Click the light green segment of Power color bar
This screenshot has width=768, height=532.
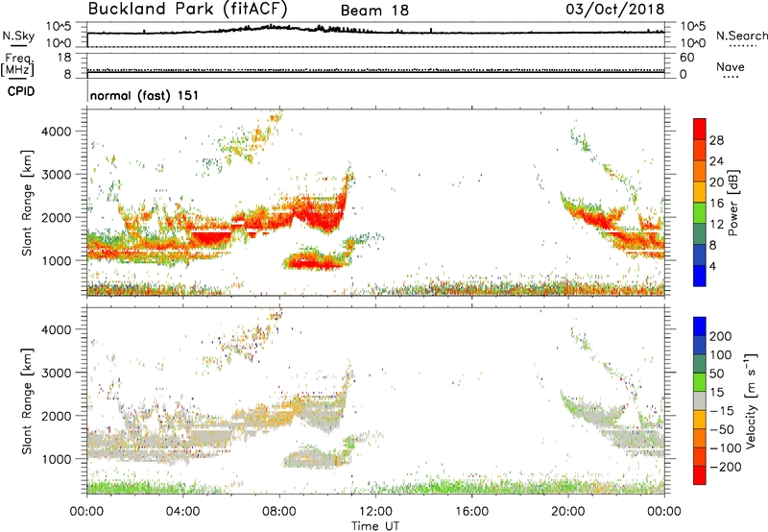[x=700, y=213]
